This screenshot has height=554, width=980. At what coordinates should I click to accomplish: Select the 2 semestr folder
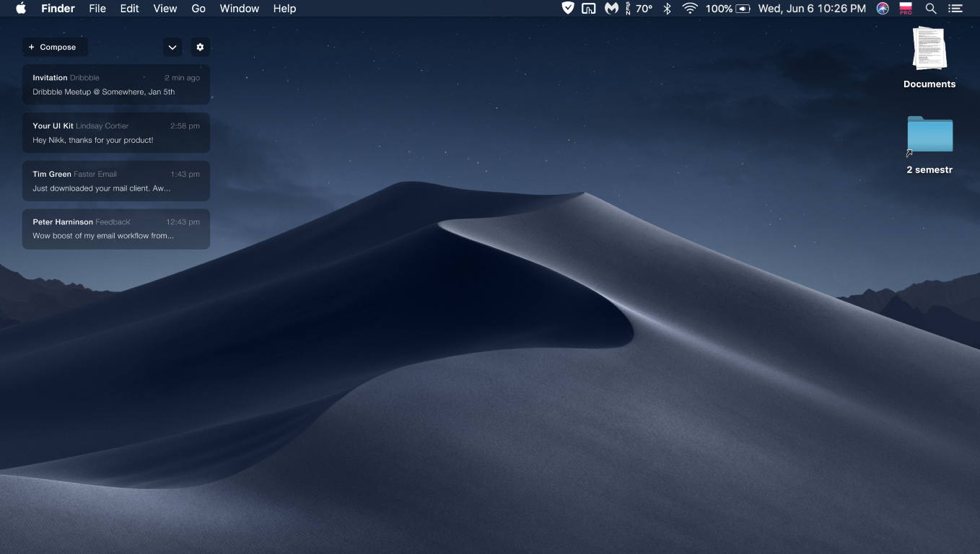coord(929,136)
